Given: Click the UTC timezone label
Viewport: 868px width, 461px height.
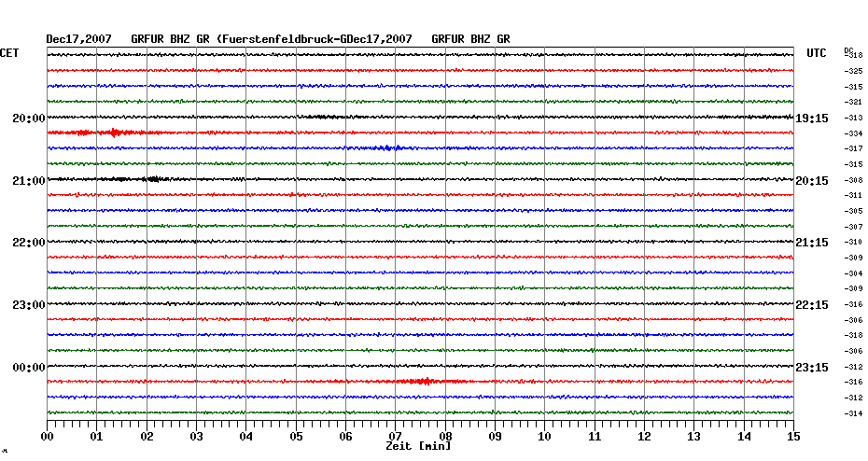Looking at the screenshot, I should point(816,53).
